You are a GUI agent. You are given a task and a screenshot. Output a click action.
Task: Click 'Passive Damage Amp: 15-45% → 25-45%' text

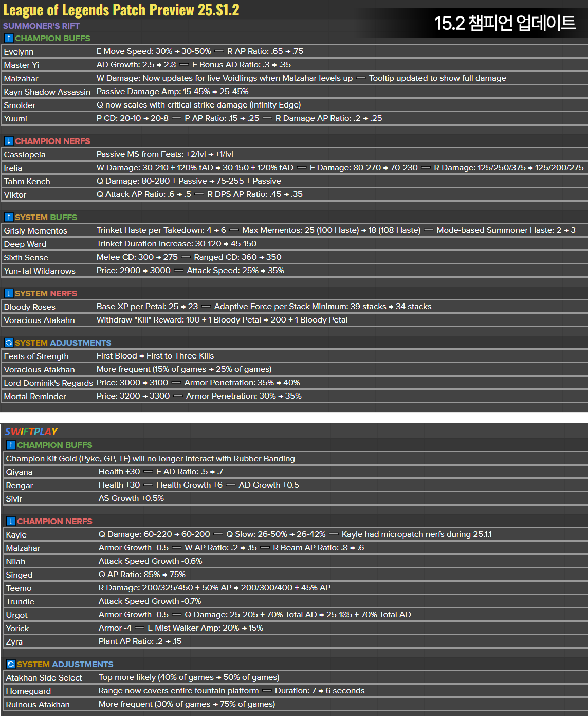pyautogui.click(x=172, y=92)
